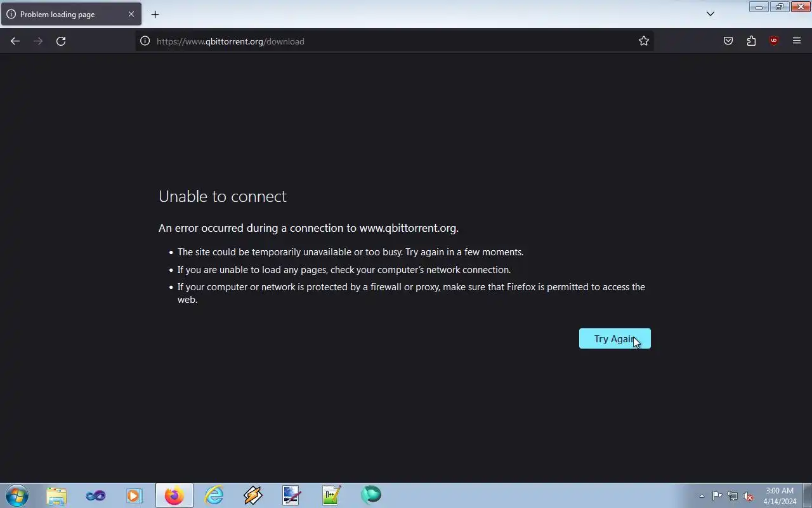Click the 'Unable to connect' heading
This screenshot has width=812, height=508.
223,196
